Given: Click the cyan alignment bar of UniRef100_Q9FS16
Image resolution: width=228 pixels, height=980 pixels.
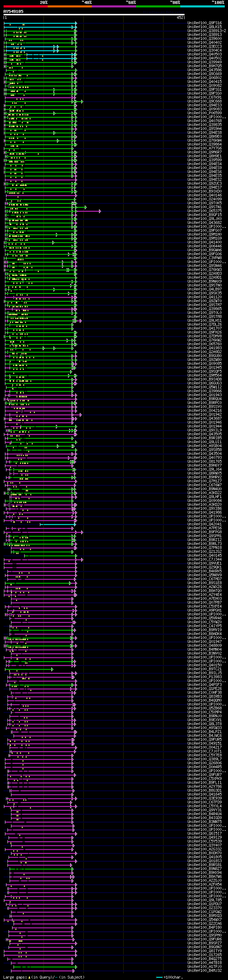Looking at the screenshot, I should [40, 23].
